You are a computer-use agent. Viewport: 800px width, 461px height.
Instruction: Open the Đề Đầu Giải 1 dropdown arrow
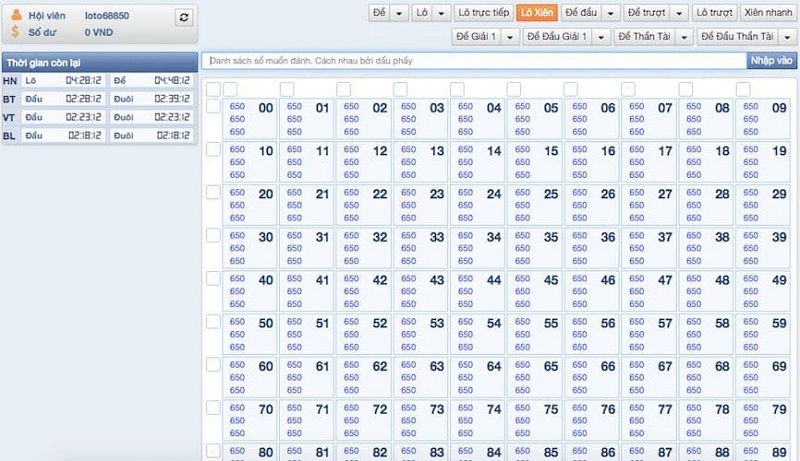(601, 37)
